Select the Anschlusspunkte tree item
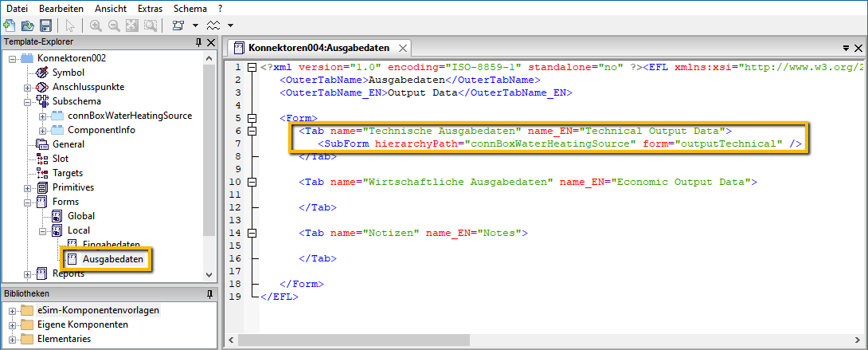This screenshot has height=350, width=868. (88, 87)
